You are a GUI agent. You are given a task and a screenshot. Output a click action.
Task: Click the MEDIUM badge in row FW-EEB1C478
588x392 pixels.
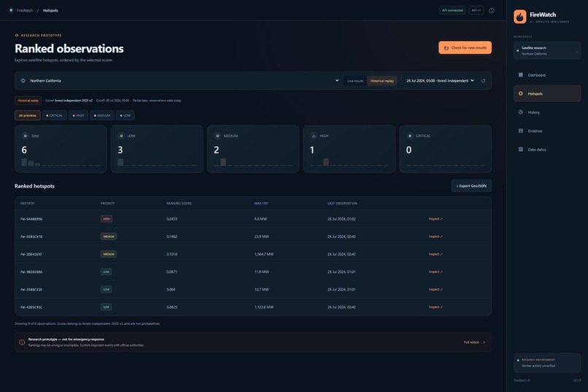click(109, 237)
